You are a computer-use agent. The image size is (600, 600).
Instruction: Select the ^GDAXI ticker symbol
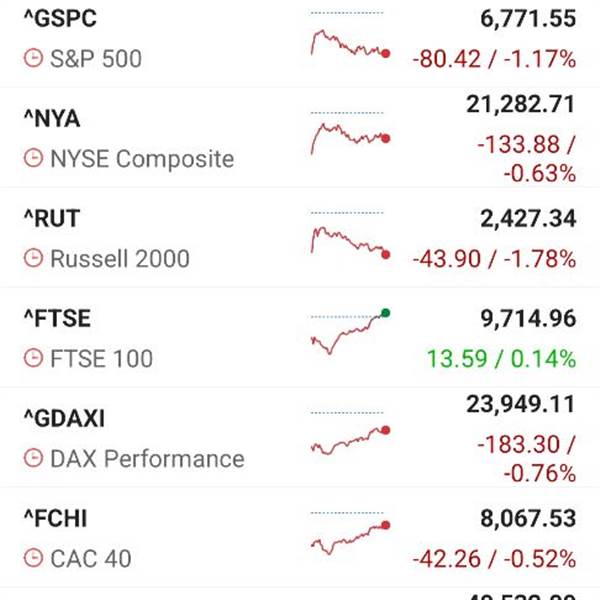click(x=63, y=419)
